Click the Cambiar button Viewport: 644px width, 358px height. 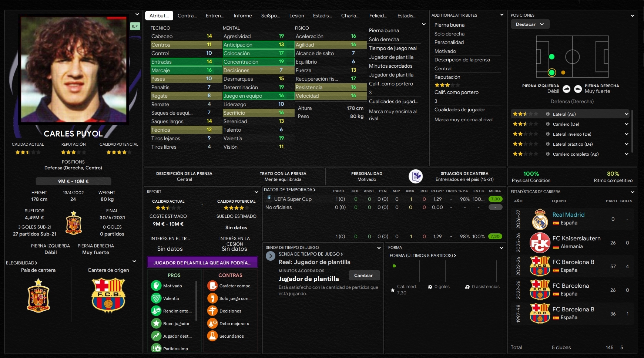(x=363, y=275)
